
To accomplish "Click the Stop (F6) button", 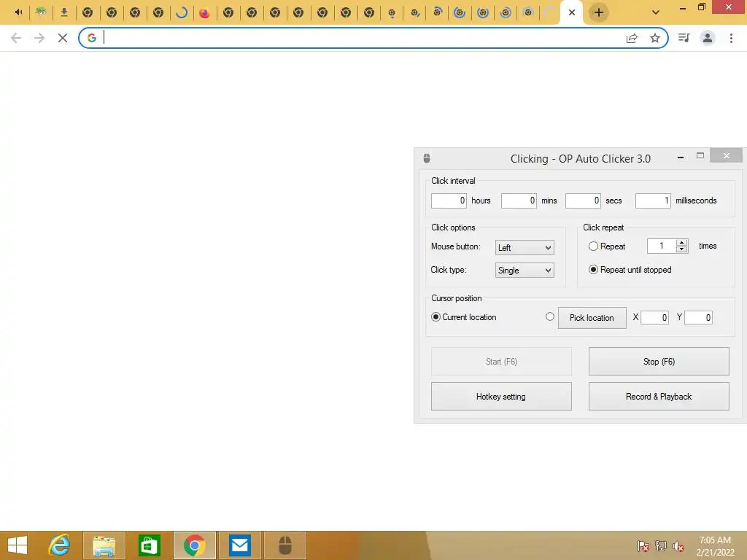I will pyautogui.click(x=659, y=362).
